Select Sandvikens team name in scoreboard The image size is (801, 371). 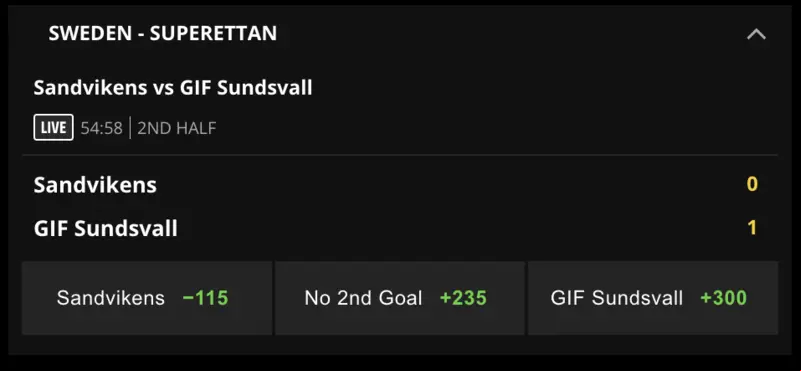click(95, 184)
